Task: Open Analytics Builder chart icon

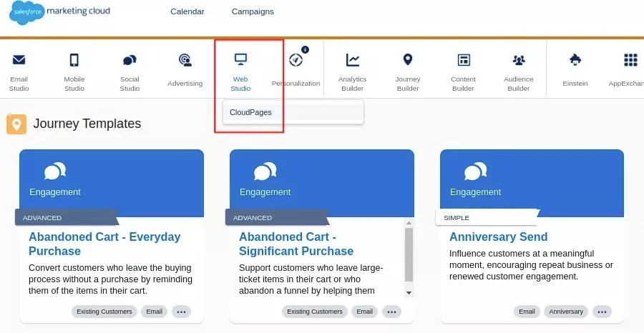Action: (x=352, y=60)
